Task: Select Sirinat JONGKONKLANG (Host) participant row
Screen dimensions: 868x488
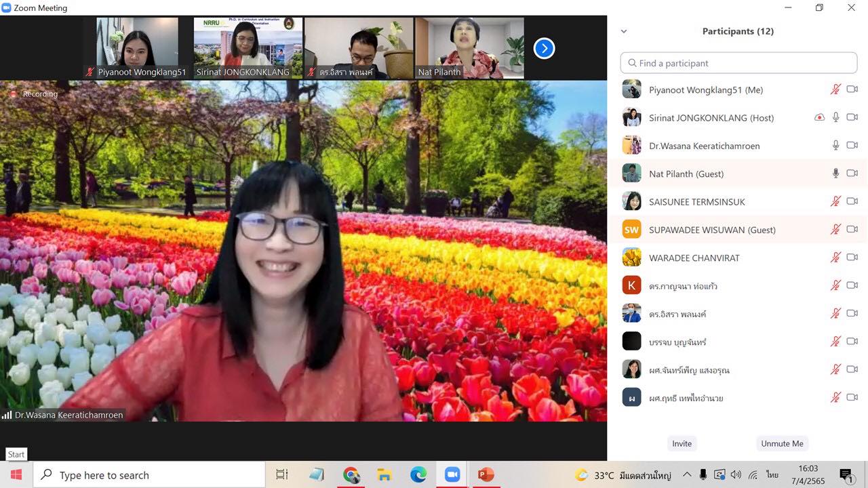Action: 711,117
